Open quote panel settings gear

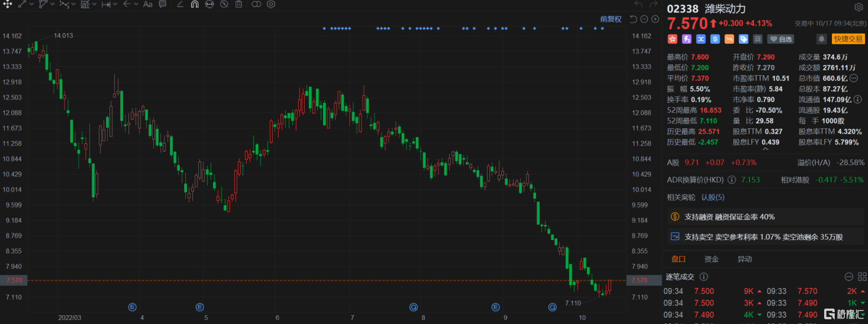pos(859,8)
